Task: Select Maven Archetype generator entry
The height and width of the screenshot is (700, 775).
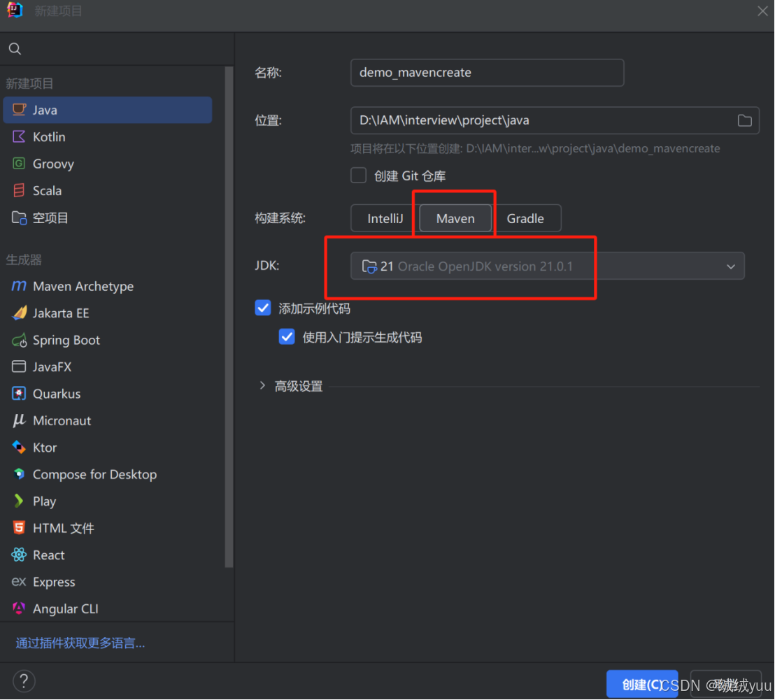Action: coord(107,286)
